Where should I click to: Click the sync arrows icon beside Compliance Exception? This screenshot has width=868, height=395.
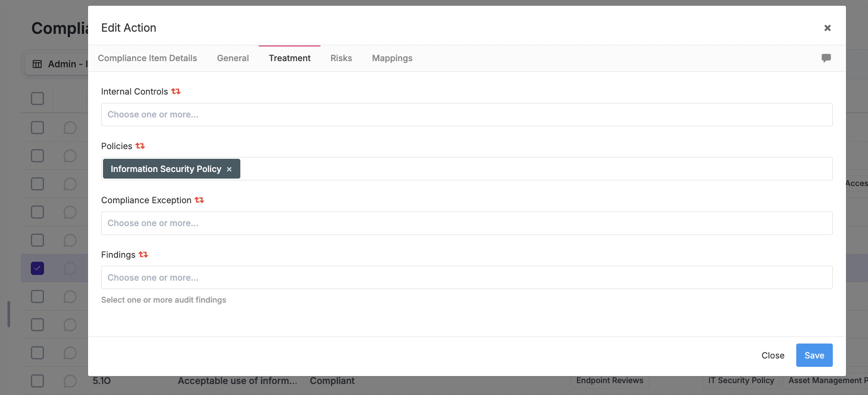pyautogui.click(x=199, y=200)
